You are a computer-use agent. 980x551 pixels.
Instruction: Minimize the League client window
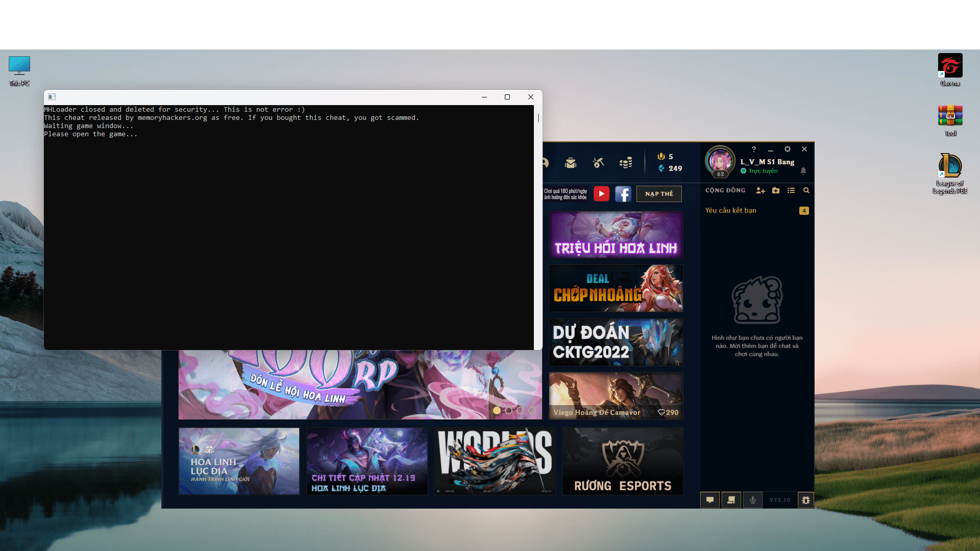pos(771,149)
